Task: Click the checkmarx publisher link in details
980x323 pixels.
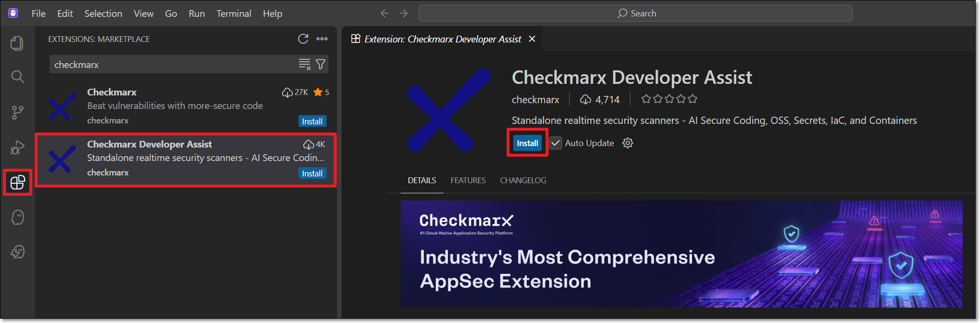Action: (535, 100)
